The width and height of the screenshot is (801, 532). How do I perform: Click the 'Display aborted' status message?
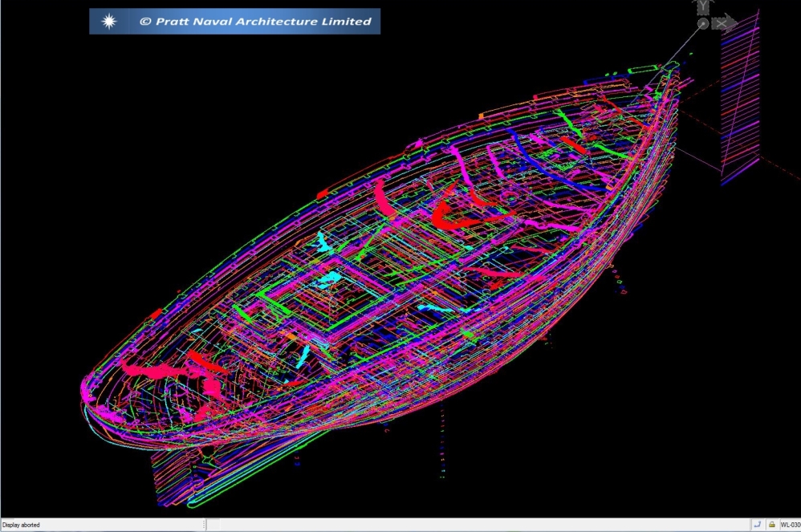click(x=21, y=525)
